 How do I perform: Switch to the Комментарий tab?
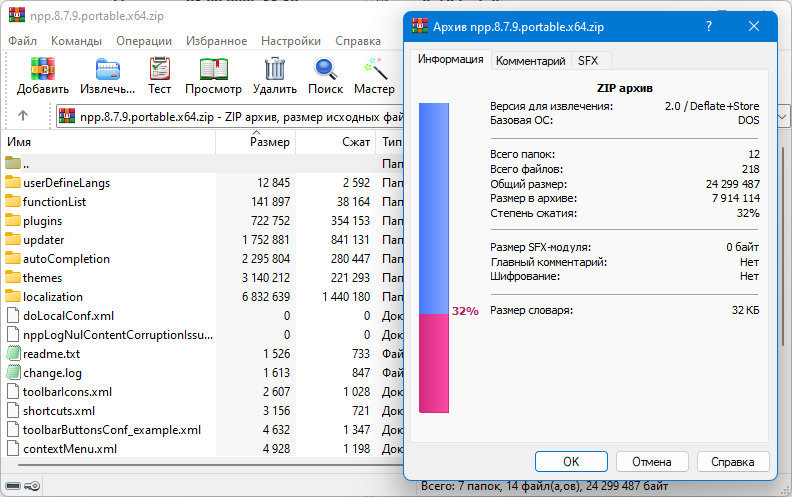point(530,61)
